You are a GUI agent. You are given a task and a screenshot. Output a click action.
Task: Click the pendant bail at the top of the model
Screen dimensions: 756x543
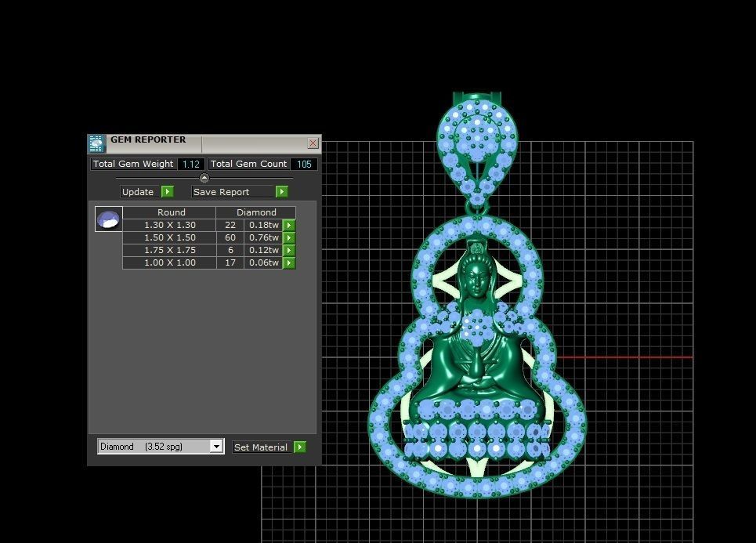click(x=477, y=147)
